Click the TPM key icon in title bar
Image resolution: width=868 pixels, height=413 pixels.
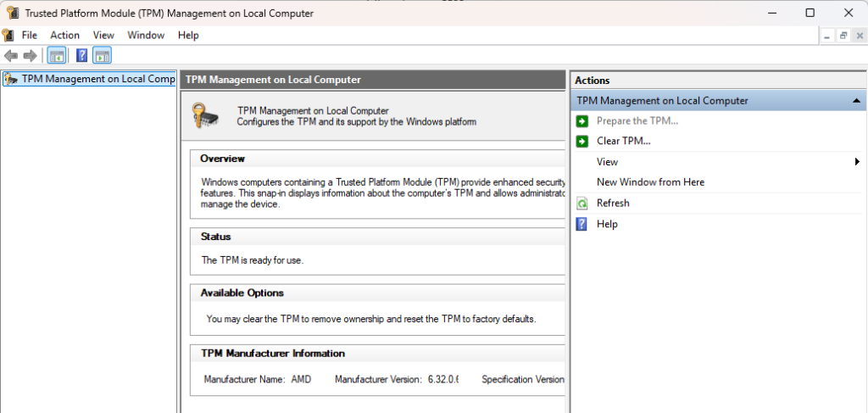13,13
